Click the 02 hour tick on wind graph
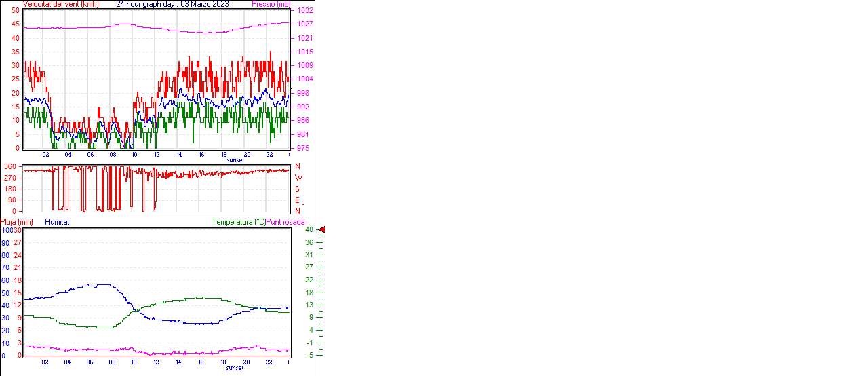Viewport: 868px width, 376px height. 45,154
